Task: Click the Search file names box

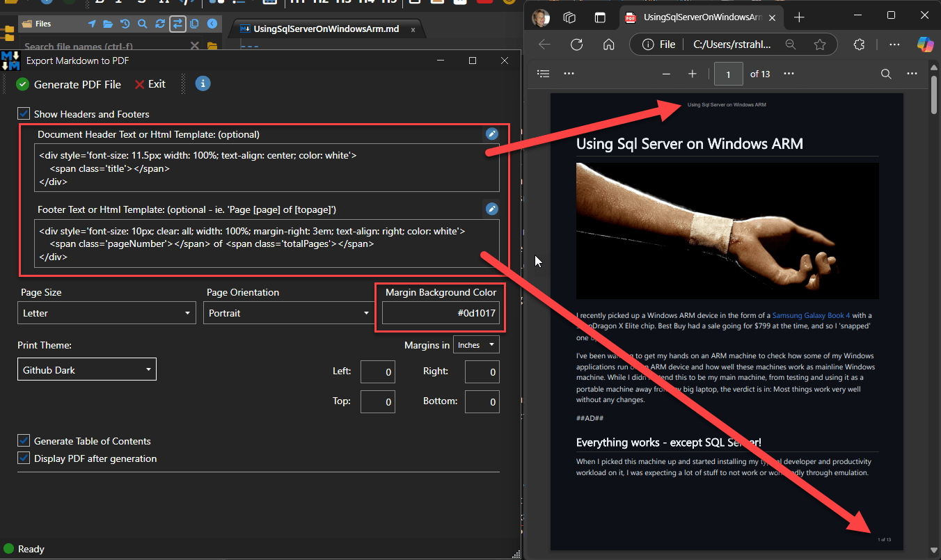Action: (x=104, y=46)
